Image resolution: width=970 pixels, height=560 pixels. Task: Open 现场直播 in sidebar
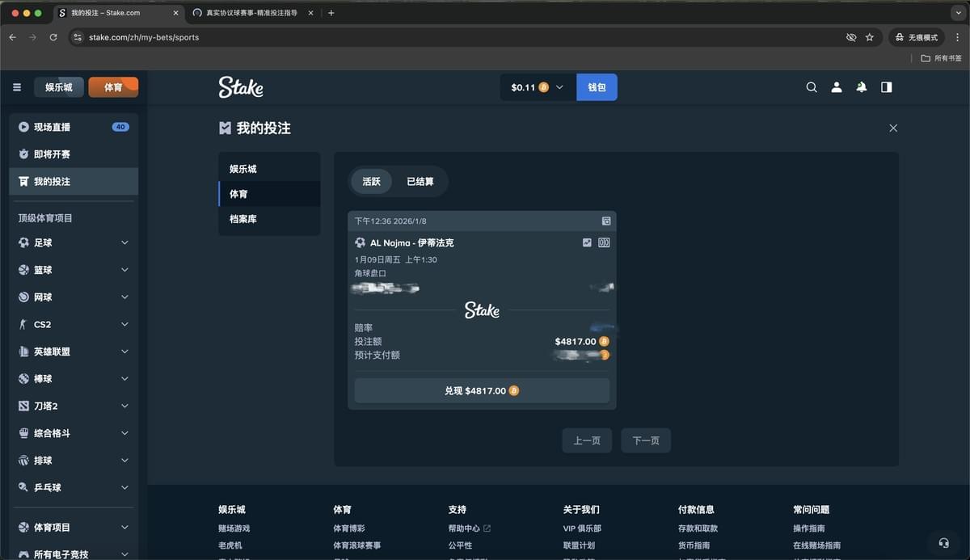click(x=74, y=127)
